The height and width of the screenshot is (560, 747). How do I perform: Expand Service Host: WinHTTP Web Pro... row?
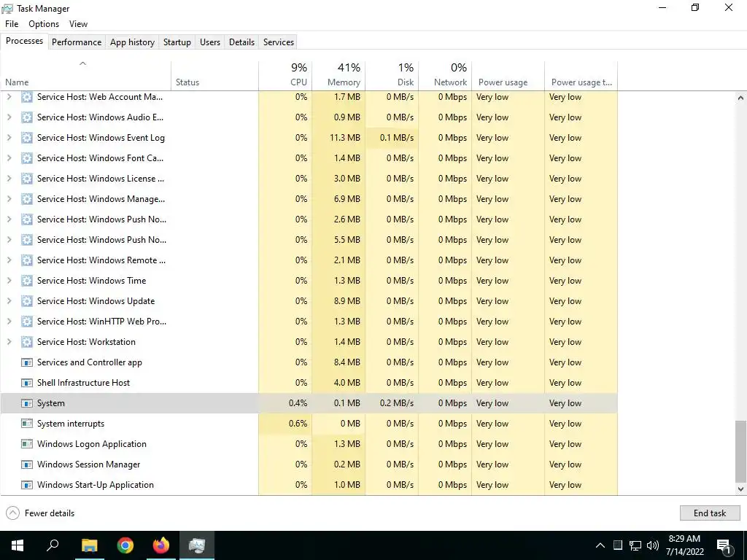9,322
